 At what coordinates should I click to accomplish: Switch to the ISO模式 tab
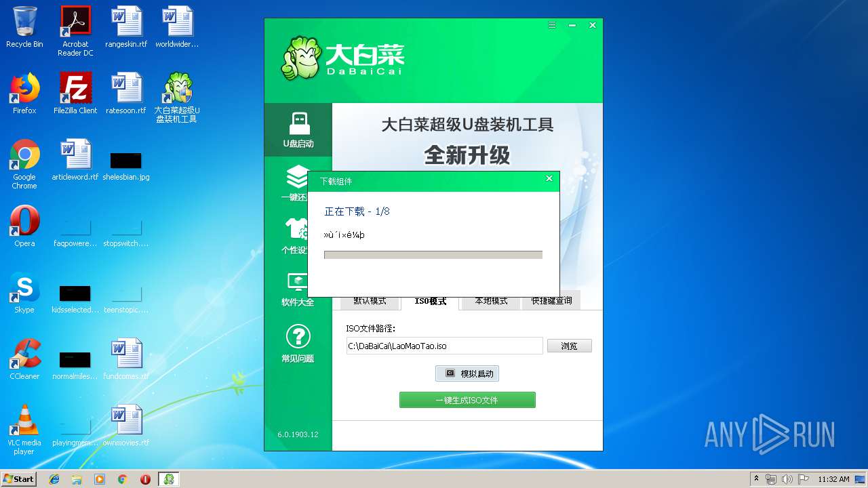431,301
